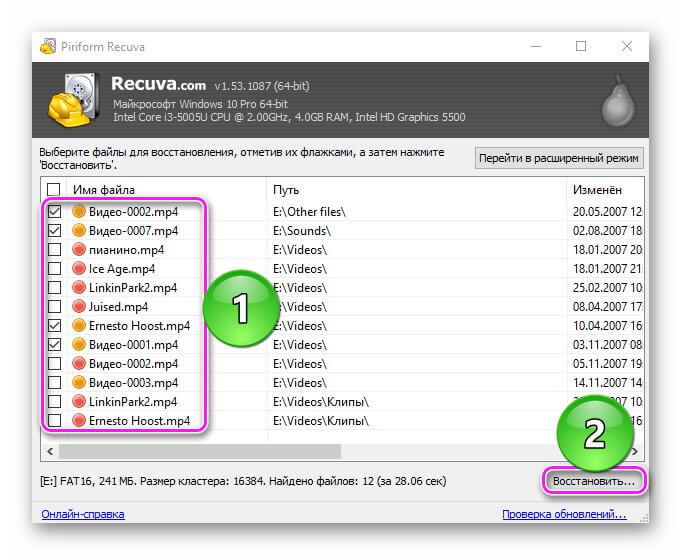Click the date cell 02.08.2007
This screenshot has width=681, height=555.
pyautogui.click(x=607, y=231)
